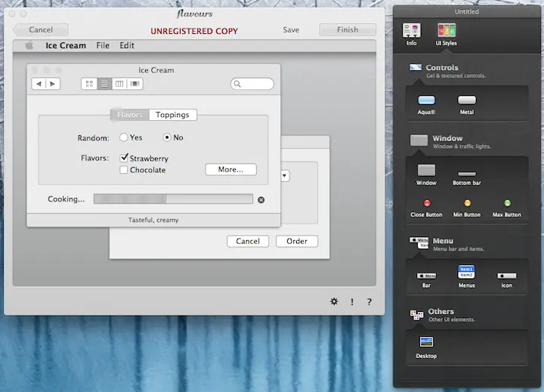544x392 pixels.
Task: Switch to cover flow view
Action: pyautogui.click(x=135, y=84)
